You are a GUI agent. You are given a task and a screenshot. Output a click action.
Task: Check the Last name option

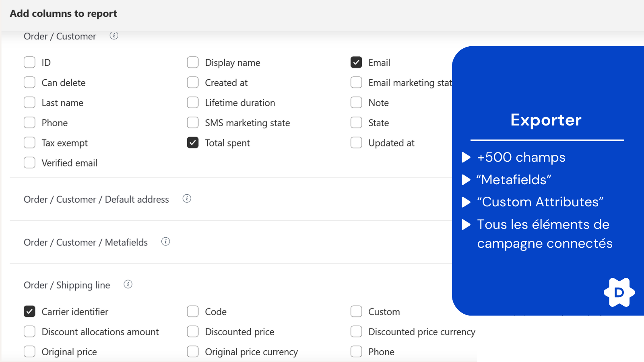coord(29,103)
